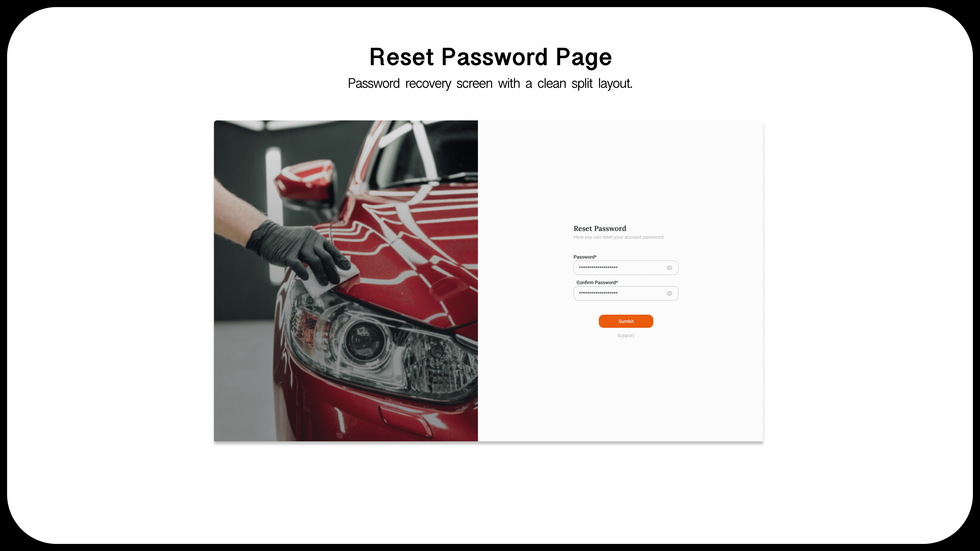Show password using the Password field eye icon
The height and width of the screenshot is (551, 980).
tap(669, 268)
